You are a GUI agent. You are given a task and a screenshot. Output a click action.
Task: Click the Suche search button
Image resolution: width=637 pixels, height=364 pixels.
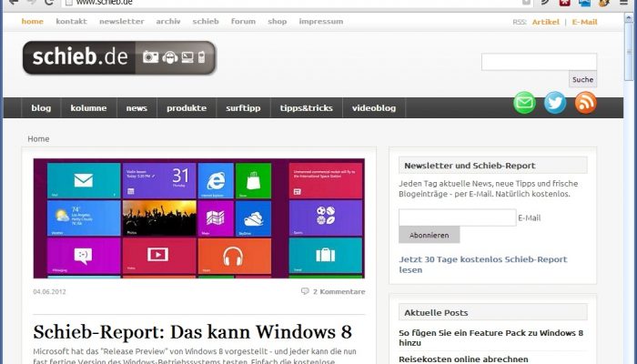583,80
